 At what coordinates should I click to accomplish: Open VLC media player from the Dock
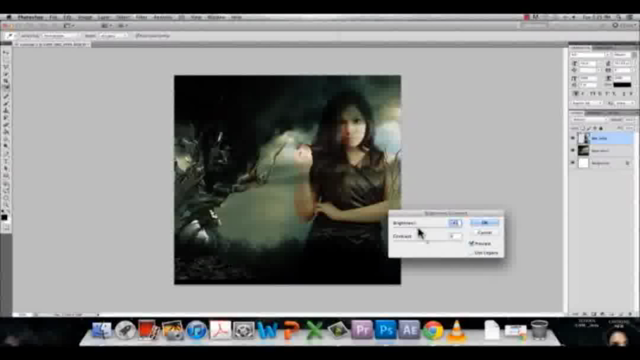(456, 330)
